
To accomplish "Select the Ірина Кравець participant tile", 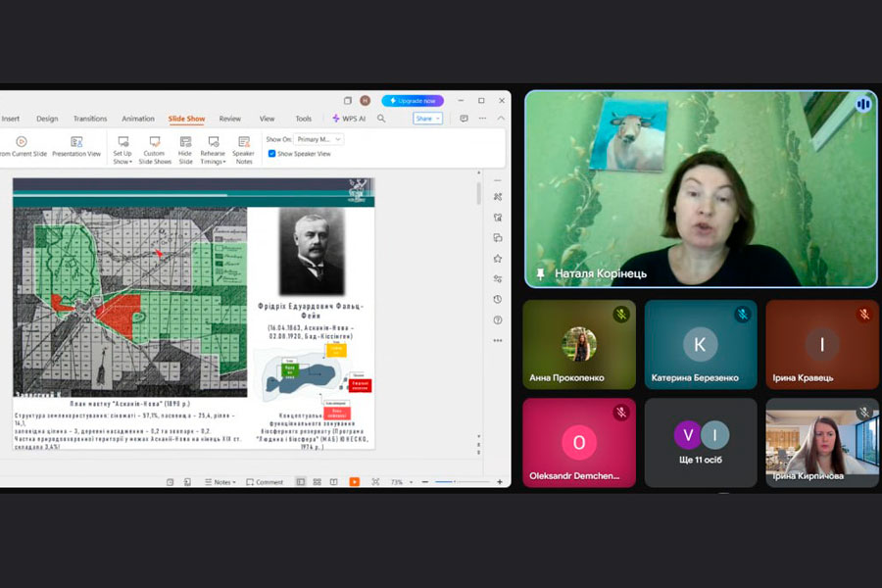I will (x=822, y=344).
